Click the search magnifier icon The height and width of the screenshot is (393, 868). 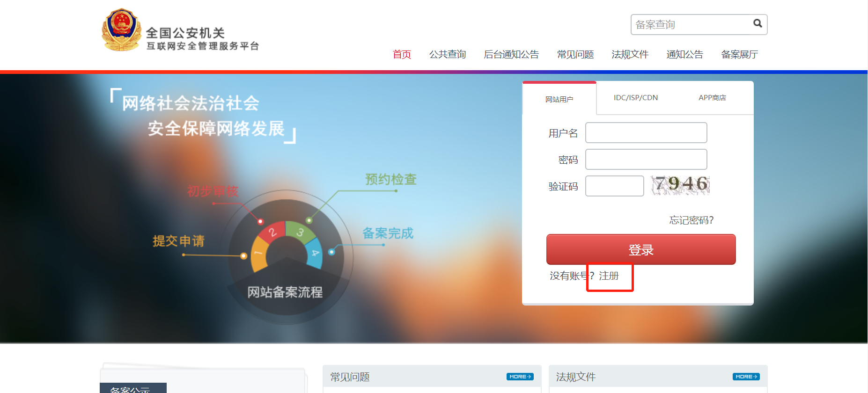coord(757,23)
